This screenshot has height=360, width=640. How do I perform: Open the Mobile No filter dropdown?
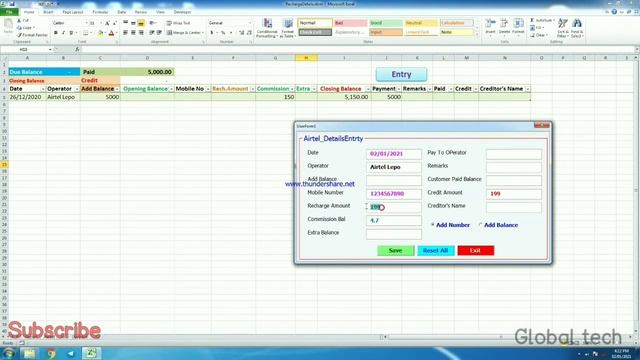(208, 89)
